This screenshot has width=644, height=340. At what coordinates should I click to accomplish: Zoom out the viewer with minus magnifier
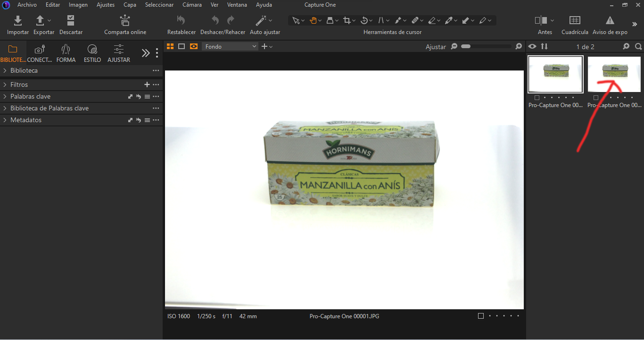pyautogui.click(x=454, y=46)
